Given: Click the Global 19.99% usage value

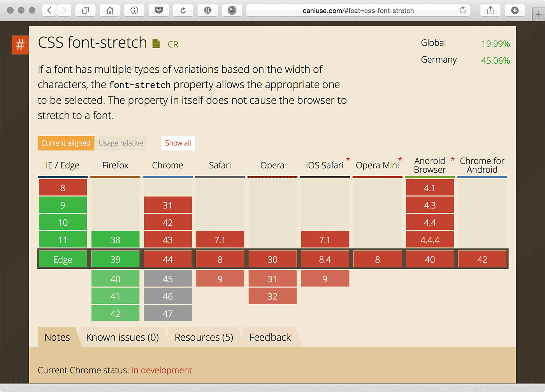Looking at the screenshot, I should (495, 44).
